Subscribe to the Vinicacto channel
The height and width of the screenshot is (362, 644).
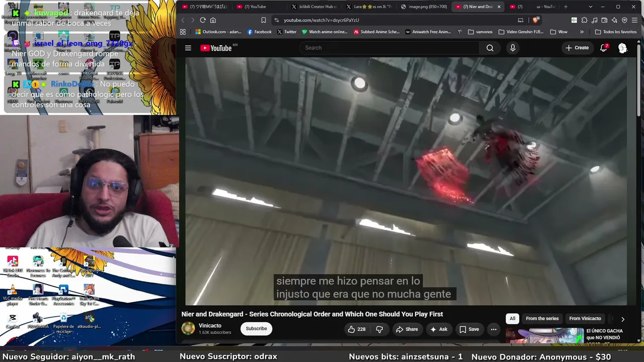pos(256,329)
